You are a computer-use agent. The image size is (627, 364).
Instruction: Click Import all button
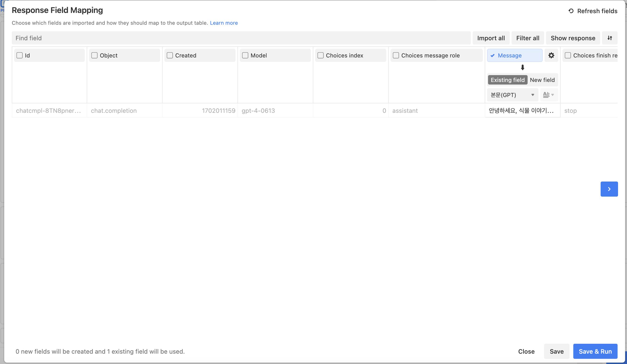[x=491, y=38]
